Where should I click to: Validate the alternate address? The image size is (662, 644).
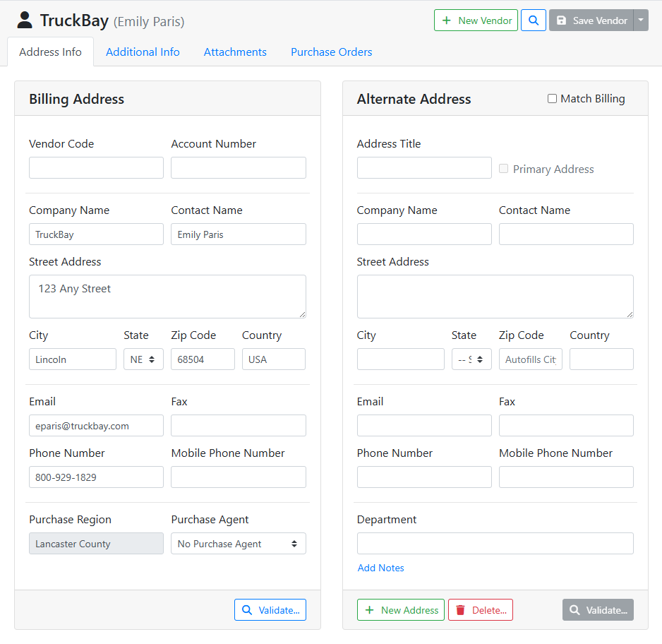[x=598, y=610]
